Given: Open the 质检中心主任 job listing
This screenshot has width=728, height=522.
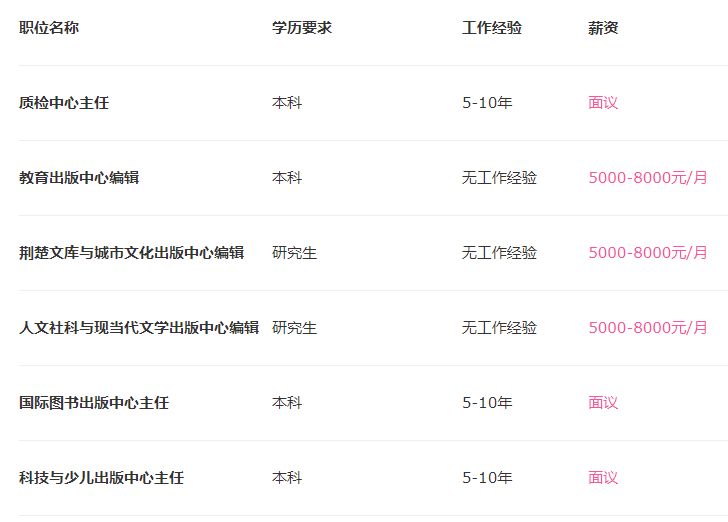Looking at the screenshot, I should pyautogui.click(x=64, y=103).
